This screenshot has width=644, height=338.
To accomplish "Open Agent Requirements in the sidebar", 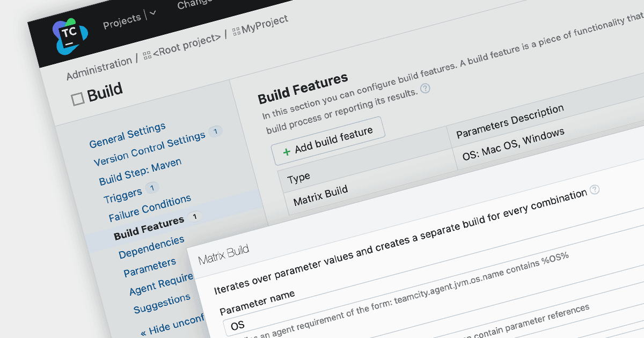I will (161, 285).
